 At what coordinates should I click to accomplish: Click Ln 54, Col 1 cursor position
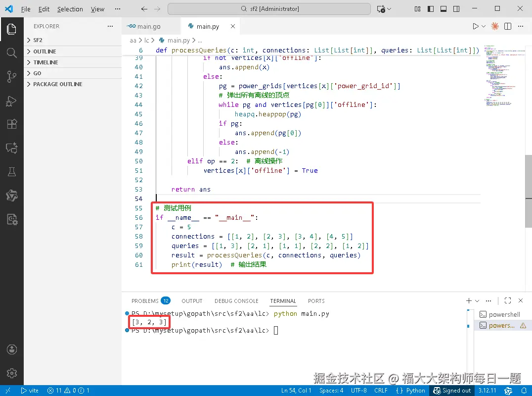point(296,391)
